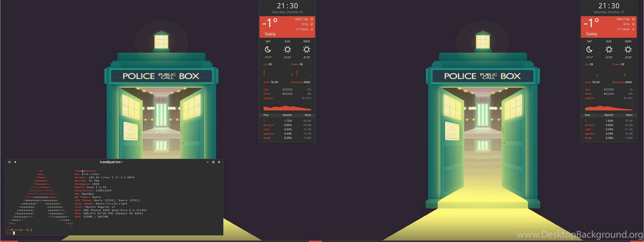Click the openbox process name in right widget
This screenshot has width=644, height=242.
tap(590, 134)
